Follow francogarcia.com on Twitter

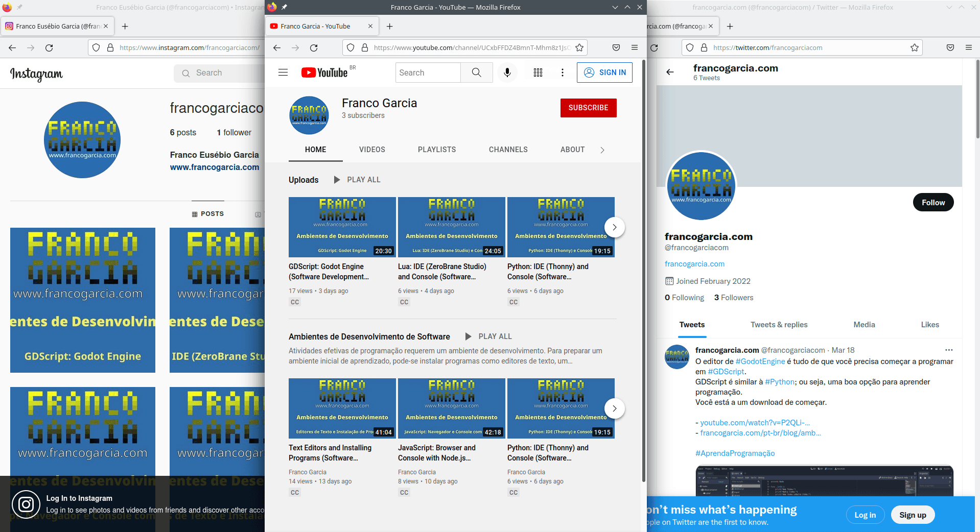933,203
